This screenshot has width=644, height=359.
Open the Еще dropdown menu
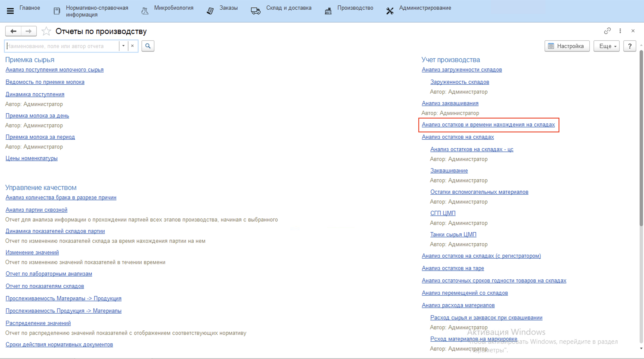click(606, 46)
